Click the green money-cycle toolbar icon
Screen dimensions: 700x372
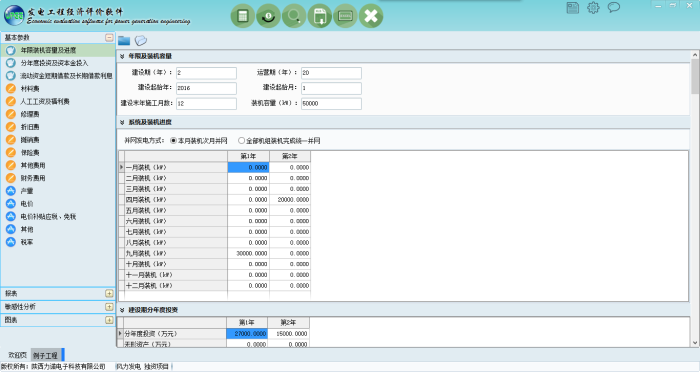pyautogui.click(x=268, y=16)
